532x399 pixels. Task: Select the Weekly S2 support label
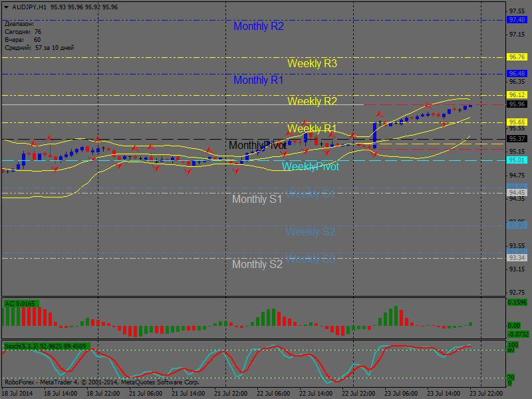pos(311,232)
